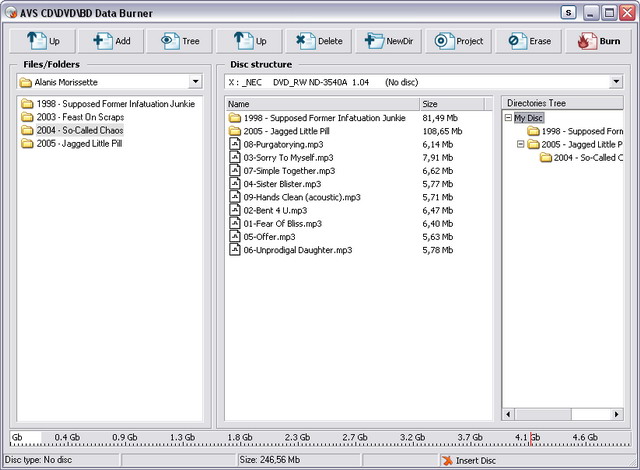Click the Size: 246,56 Mb status entry
The width and height of the screenshot is (640, 470).
(x=270, y=460)
